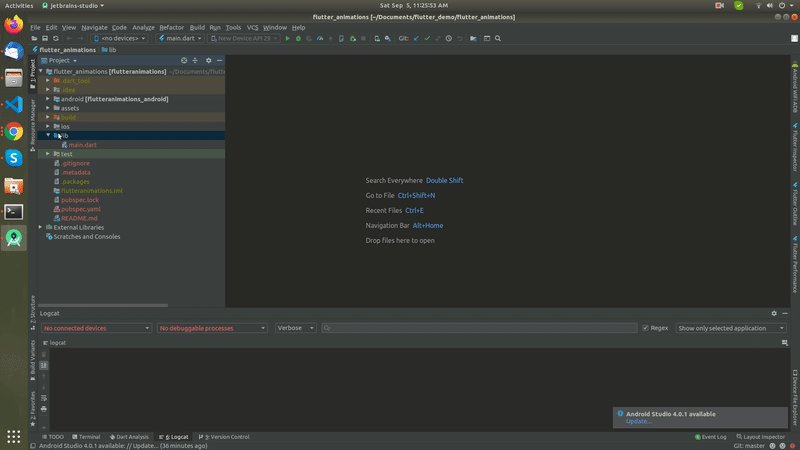
Task: Click the Update link in notification
Action: [638, 421]
